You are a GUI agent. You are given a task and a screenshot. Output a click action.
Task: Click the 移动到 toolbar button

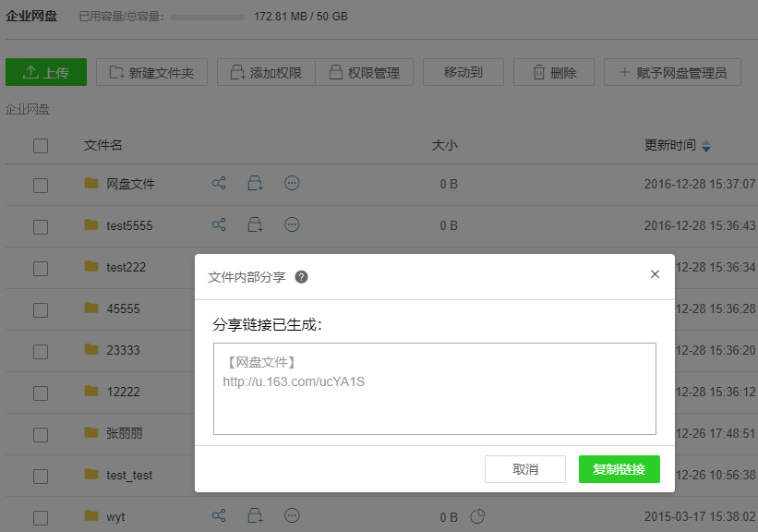(463, 73)
